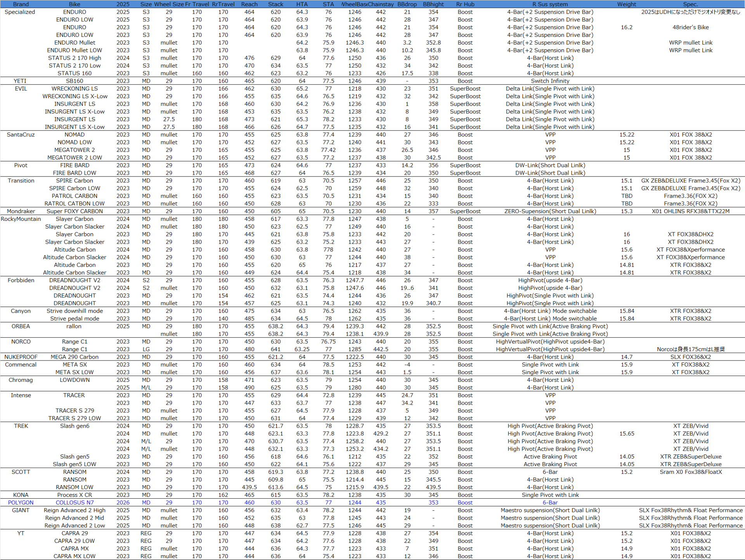
Task: Select the blue POLYGON brand cell
Action: tap(21, 503)
